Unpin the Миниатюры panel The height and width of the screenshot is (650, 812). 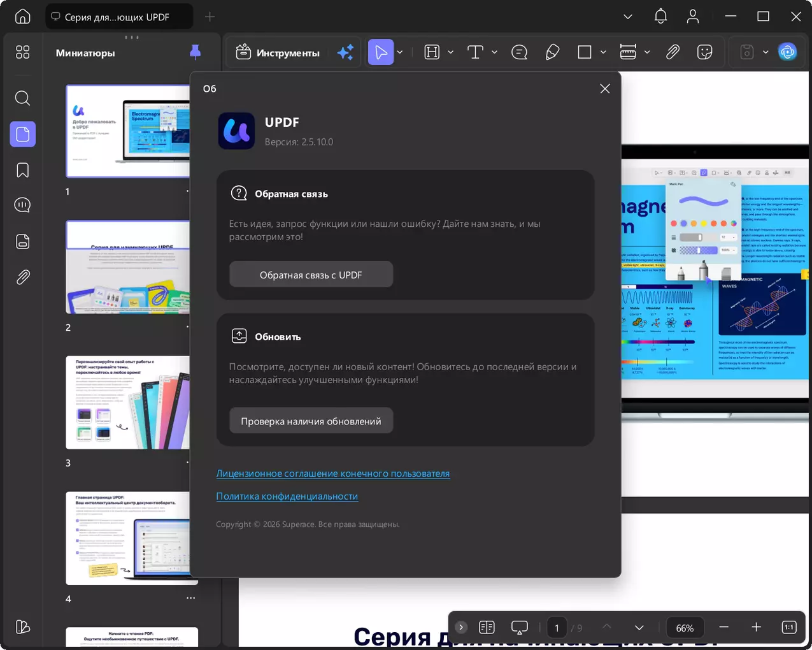tap(196, 52)
